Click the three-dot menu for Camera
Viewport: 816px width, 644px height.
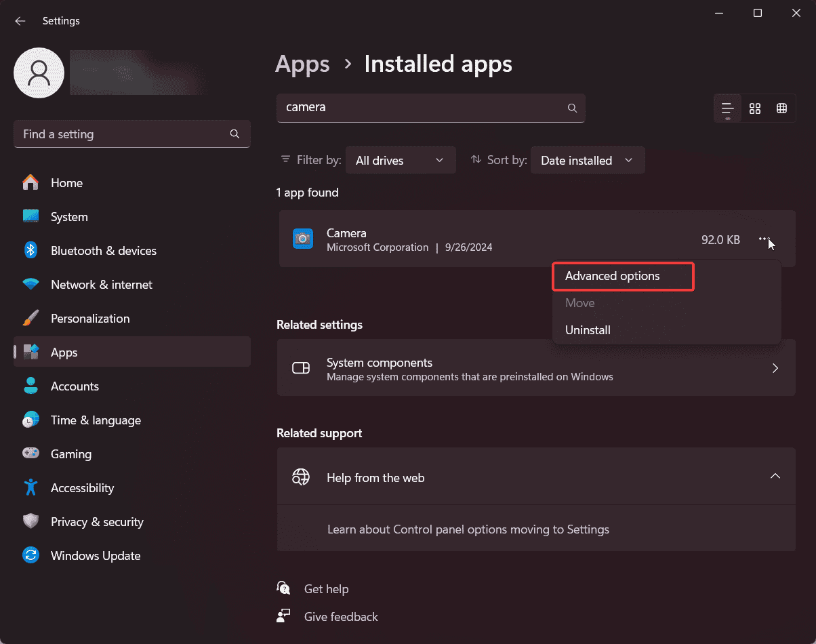pos(764,239)
